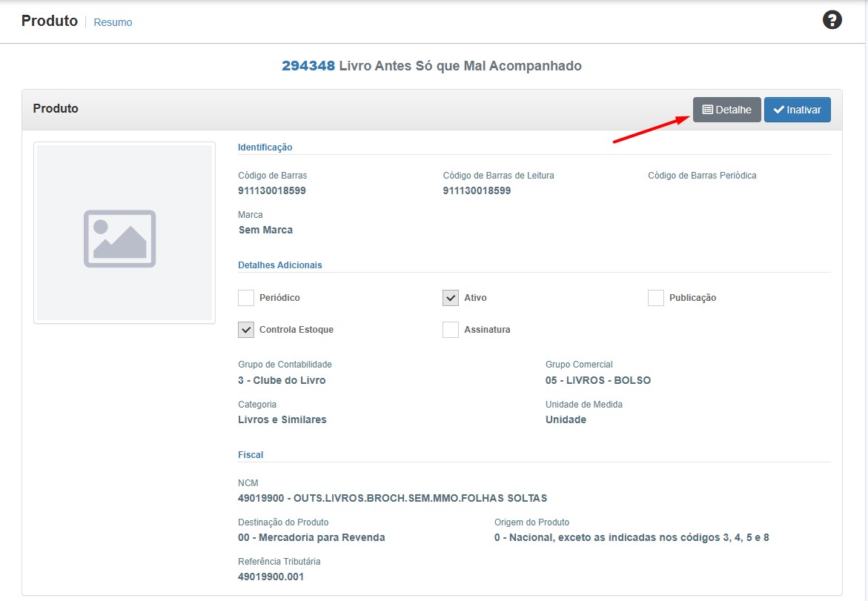Click the 3 - Clube do Livro value
This screenshot has width=868, height=601.
pos(282,380)
